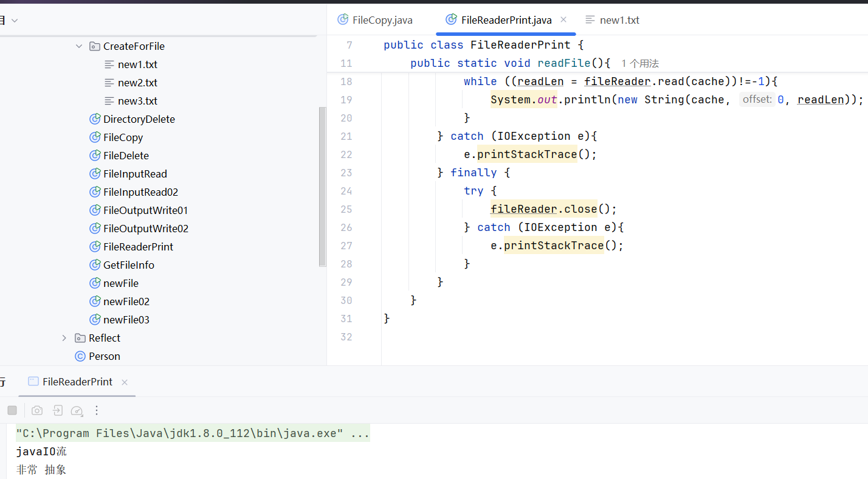
Task: Expand the Reflect folder
Action: (x=64, y=338)
